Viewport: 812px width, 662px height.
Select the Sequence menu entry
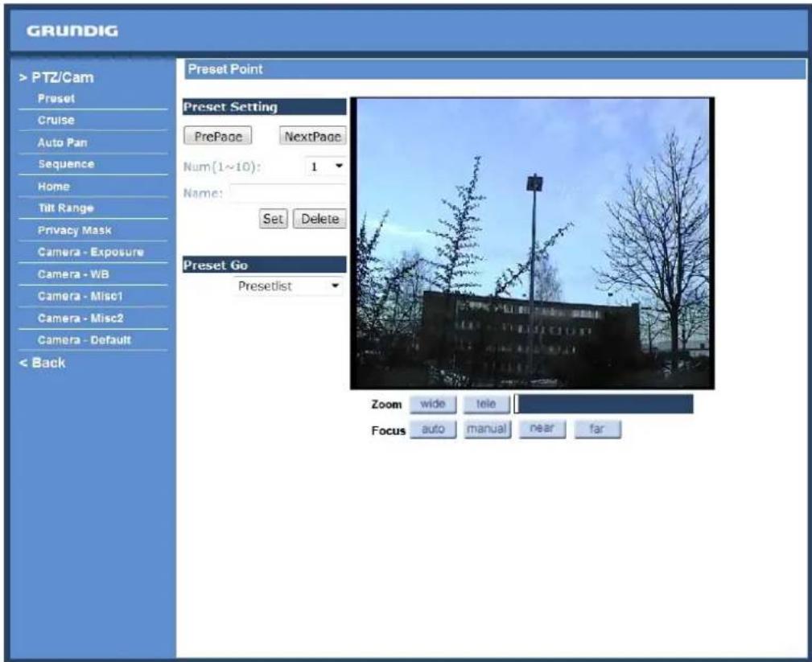66,164
